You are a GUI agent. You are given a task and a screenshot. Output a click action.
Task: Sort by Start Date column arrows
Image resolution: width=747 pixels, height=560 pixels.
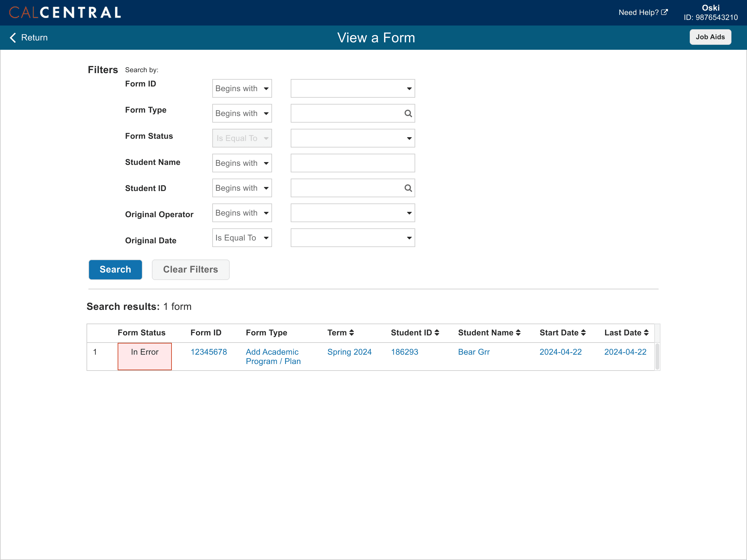coord(583,333)
